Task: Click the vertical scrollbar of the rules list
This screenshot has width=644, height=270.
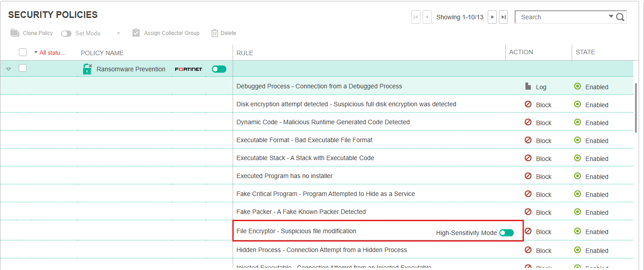Action: (636, 108)
